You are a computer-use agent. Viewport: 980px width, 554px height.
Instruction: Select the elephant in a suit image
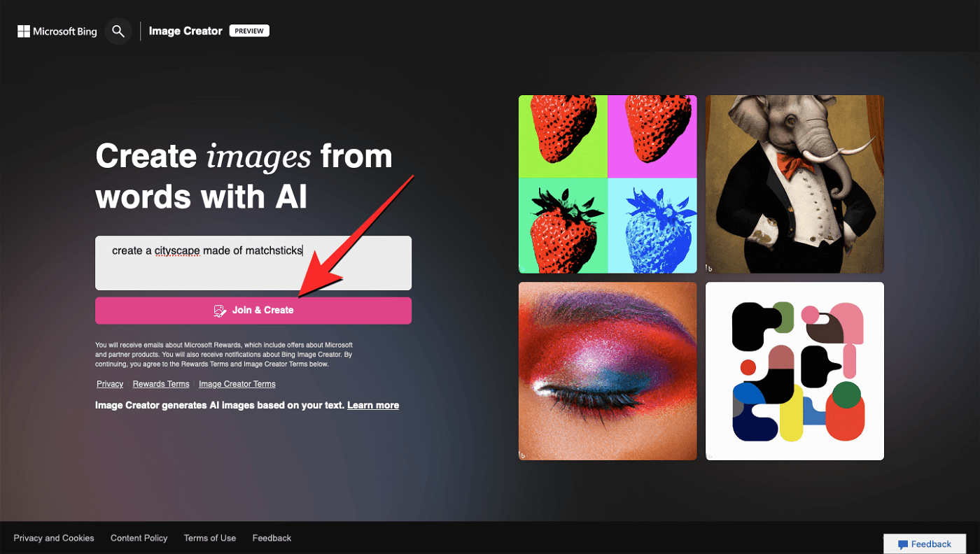[794, 184]
